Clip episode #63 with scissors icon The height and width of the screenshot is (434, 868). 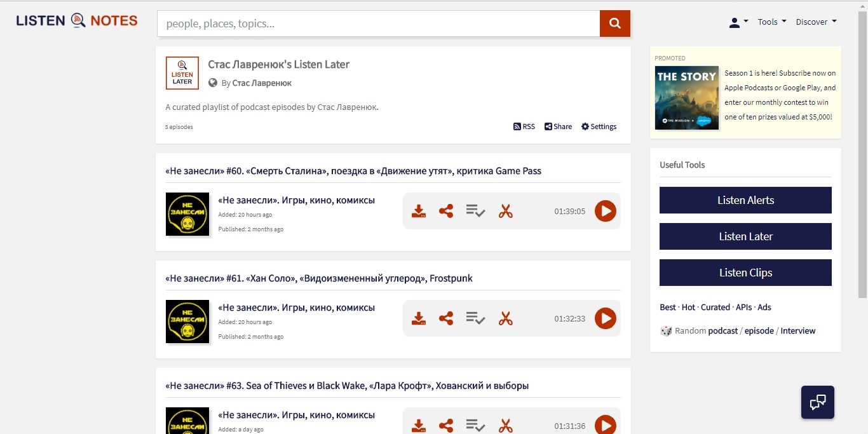coord(505,426)
